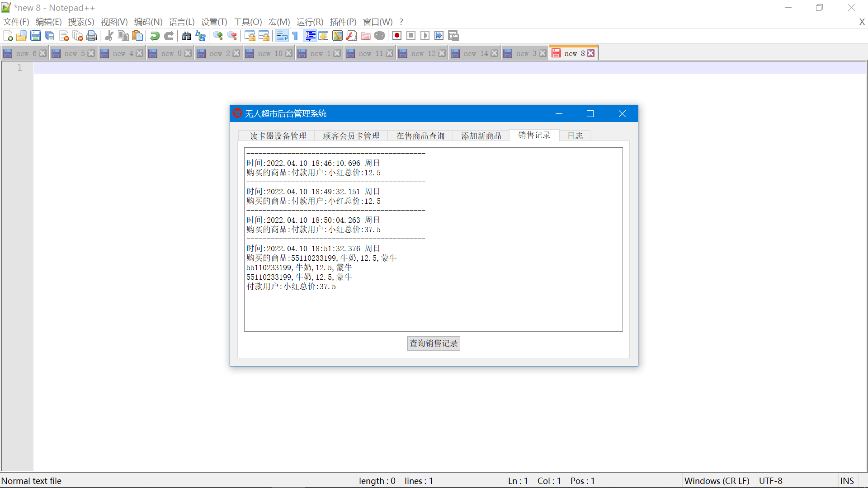Viewport: 868px width, 488px height.
Task: Click the Close document toolbar icon
Action: (x=64, y=36)
